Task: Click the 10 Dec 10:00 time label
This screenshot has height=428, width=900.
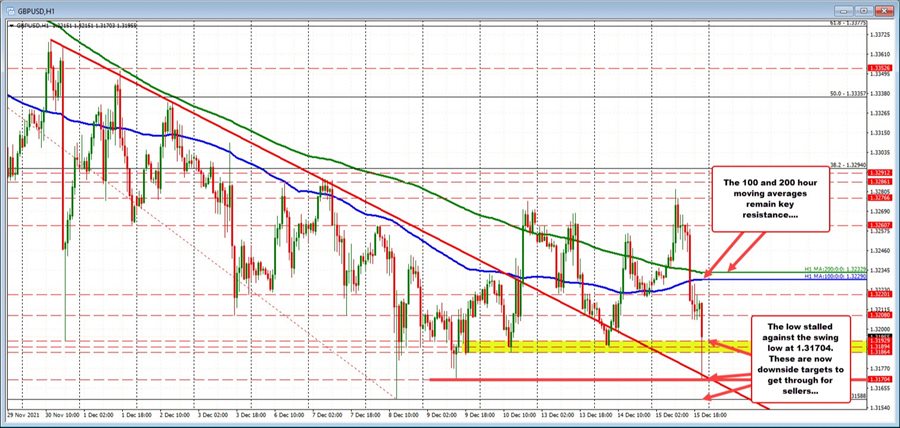Action: click(x=521, y=414)
